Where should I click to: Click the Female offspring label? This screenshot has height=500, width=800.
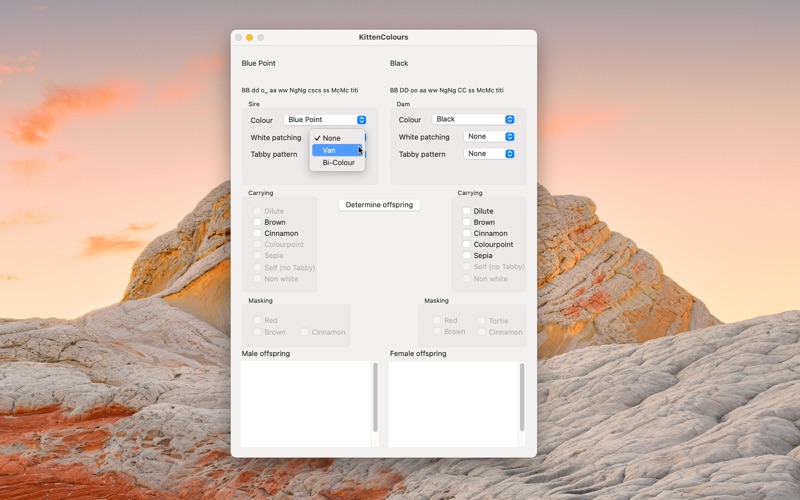pyautogui.click(x=418, y=353)
